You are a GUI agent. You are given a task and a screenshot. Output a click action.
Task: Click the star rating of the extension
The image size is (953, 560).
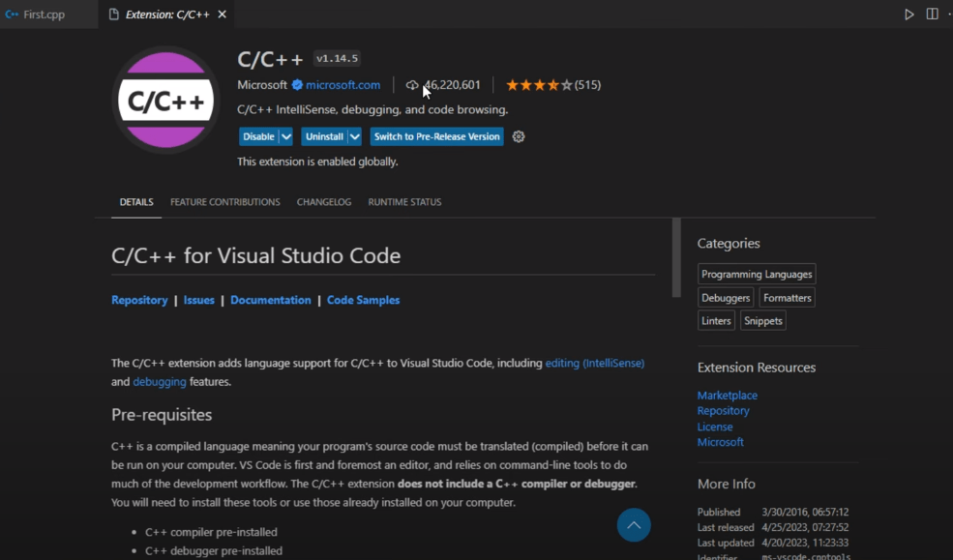[539, 85]
